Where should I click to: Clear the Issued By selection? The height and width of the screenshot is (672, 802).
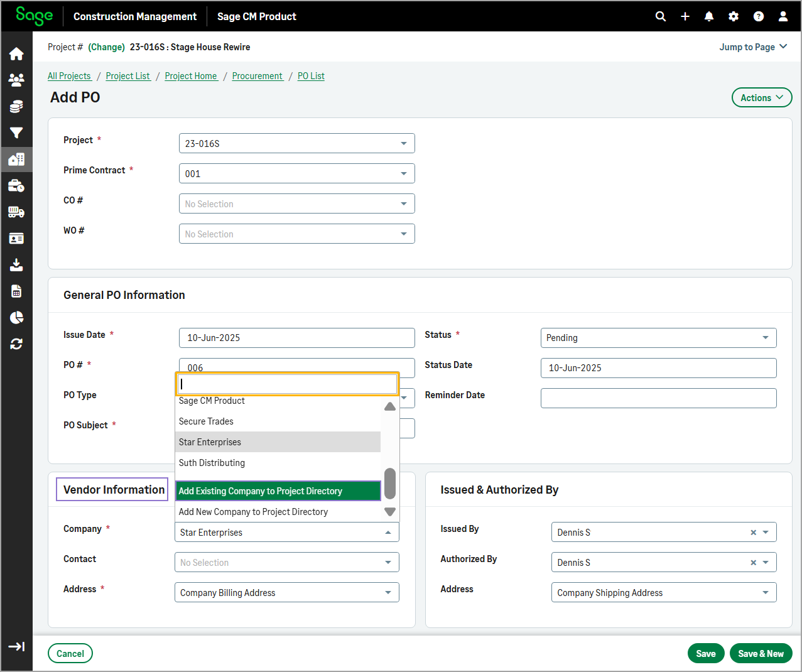753,533
